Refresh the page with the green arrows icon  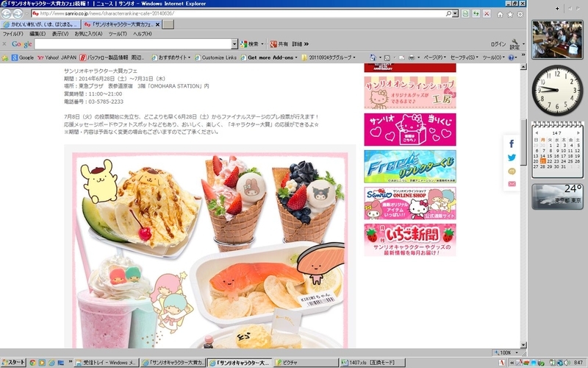[476, 13]
